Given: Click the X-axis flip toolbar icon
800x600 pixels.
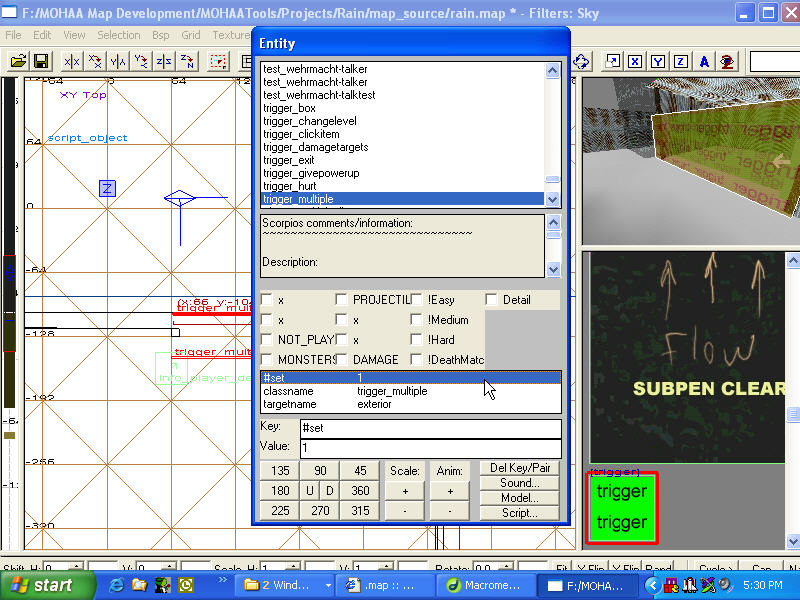Looking at the screenshot, I should [70, 61].
